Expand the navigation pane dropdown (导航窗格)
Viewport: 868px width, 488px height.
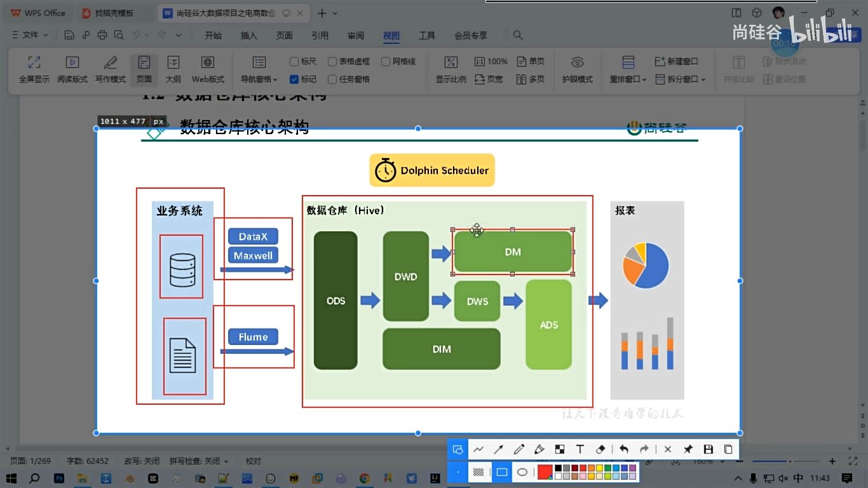[259, 79]
